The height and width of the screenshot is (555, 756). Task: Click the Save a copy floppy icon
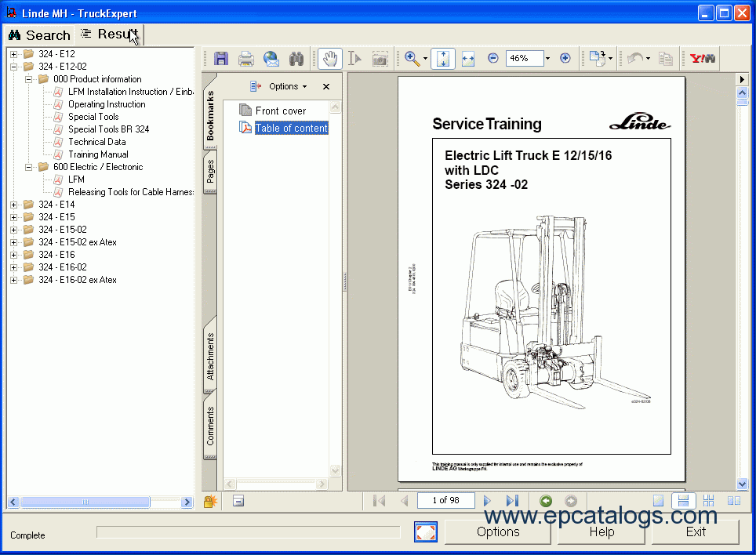[221, 59]
